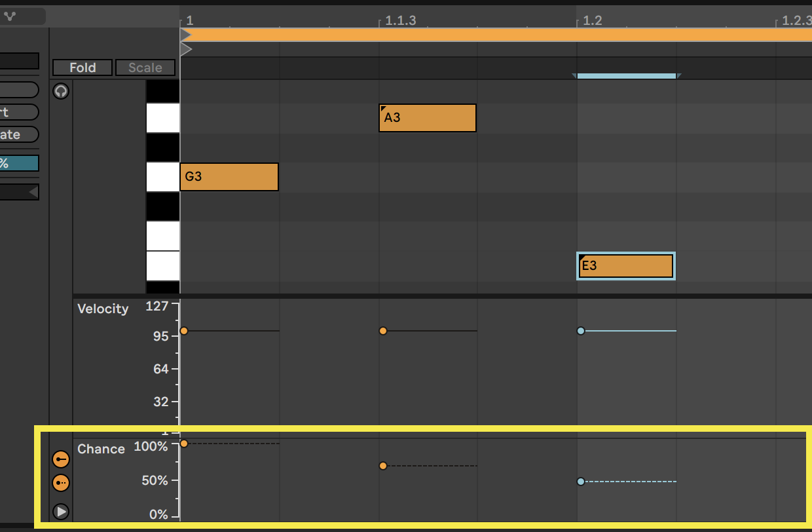
Task: Click the left-pointing triangle in side panel
Action: pos(32,192)
